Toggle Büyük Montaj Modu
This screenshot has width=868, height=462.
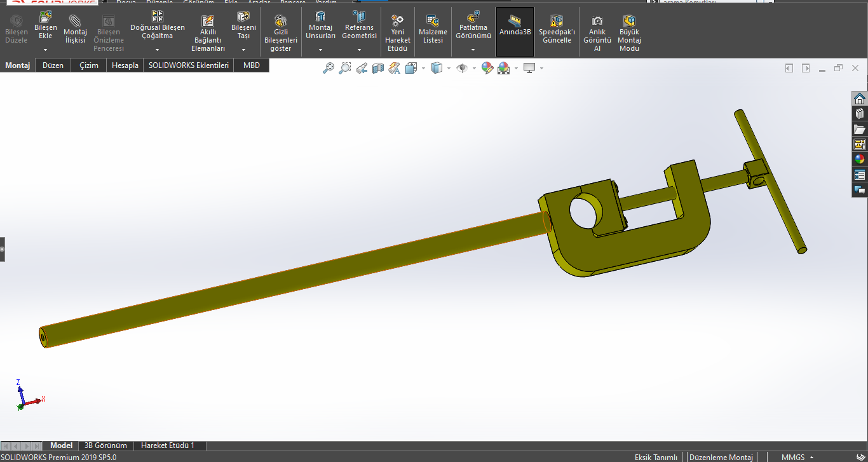point(629,33)
